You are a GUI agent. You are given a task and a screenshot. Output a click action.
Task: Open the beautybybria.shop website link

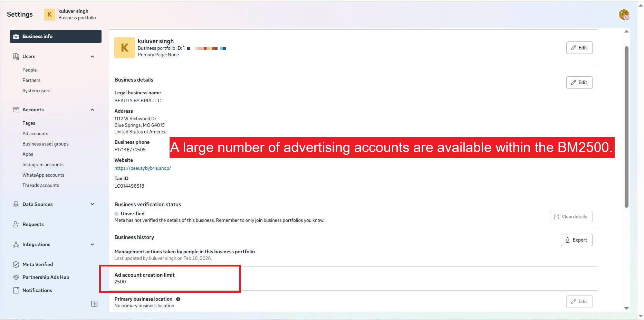click(143, 168)
